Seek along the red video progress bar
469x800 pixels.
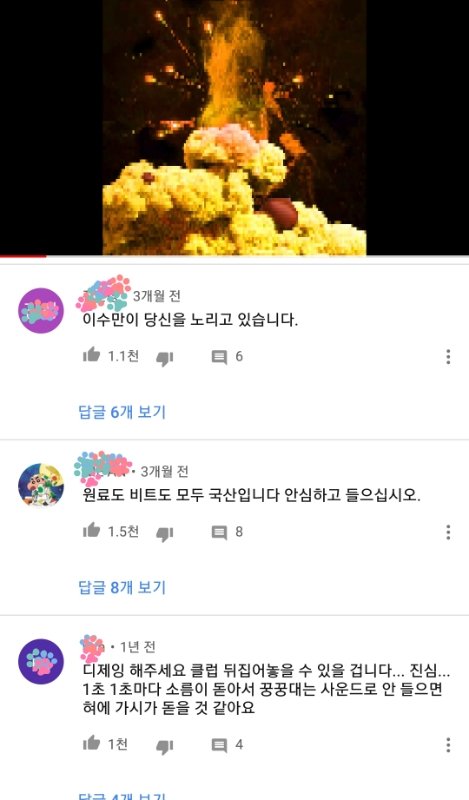[x=234, y=256]
